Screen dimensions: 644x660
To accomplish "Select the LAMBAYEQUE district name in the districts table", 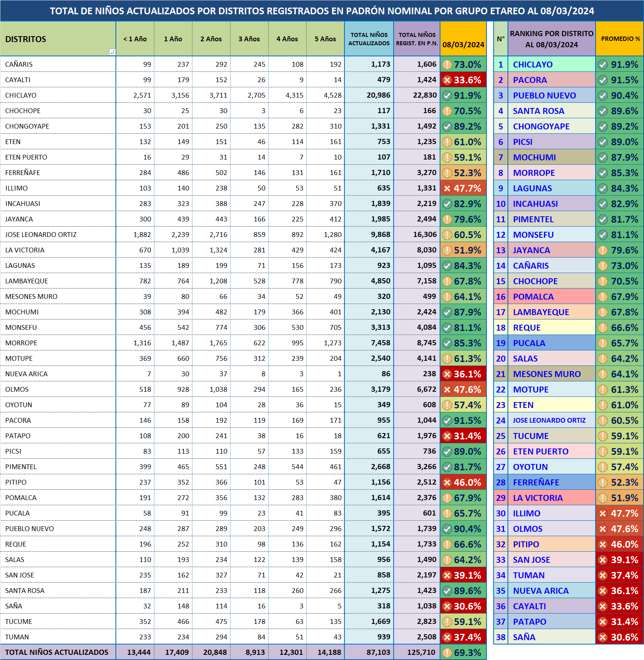I will [27, 281].
